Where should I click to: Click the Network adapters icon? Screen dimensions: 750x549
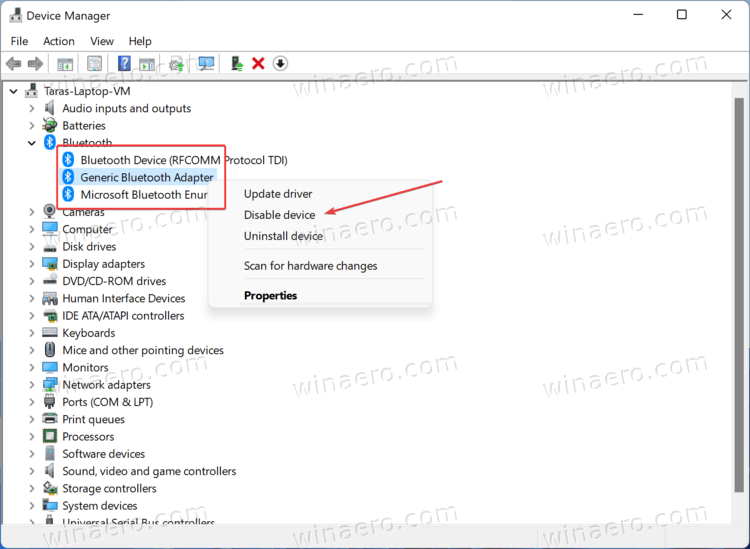pos(50,384)
